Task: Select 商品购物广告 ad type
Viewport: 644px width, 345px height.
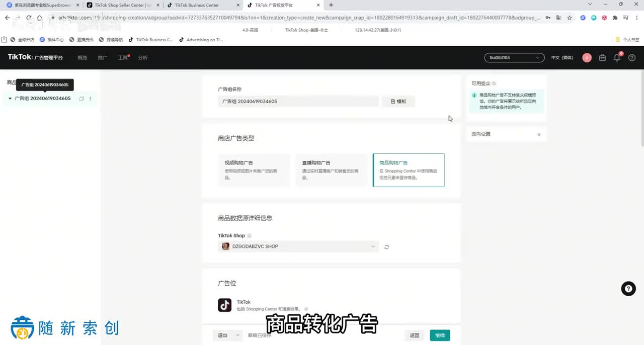Action: click(409, 170)
